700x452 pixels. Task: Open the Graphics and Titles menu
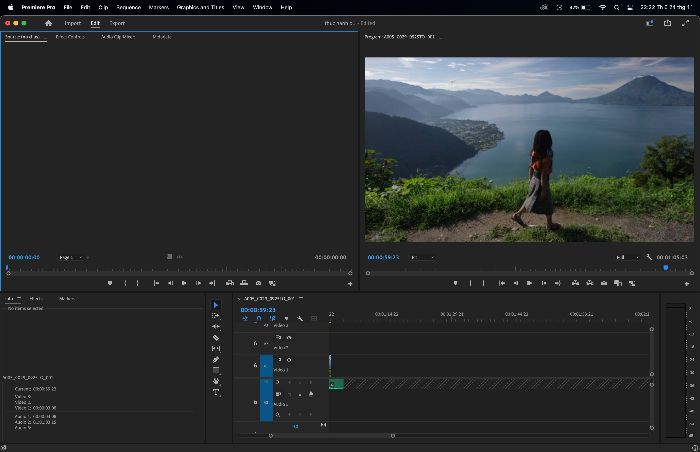tap(200, 7)
